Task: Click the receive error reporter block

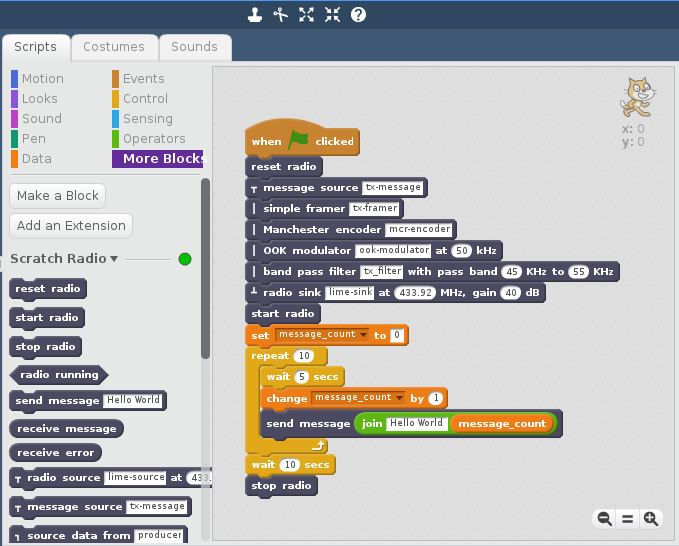Action: tap(55, 453)
